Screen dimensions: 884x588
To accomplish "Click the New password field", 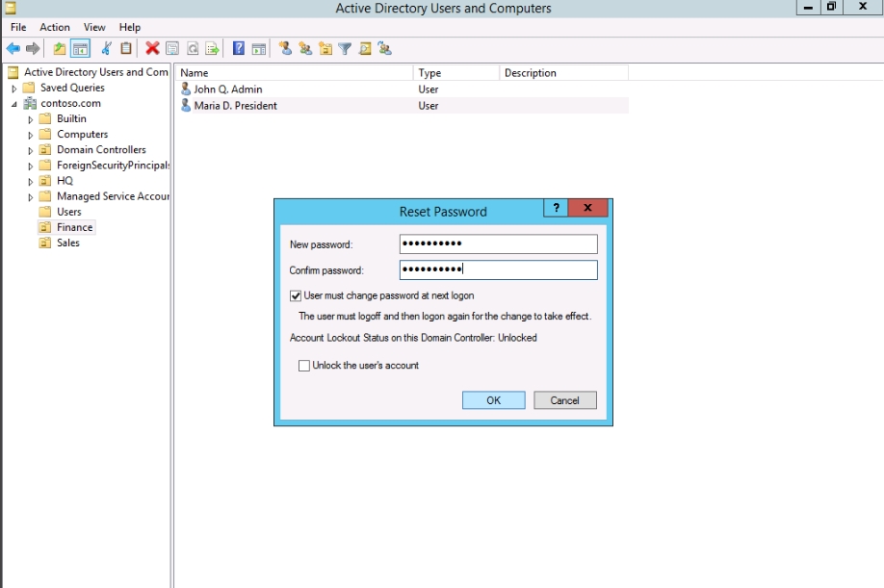I will click(x=498, y=244).
